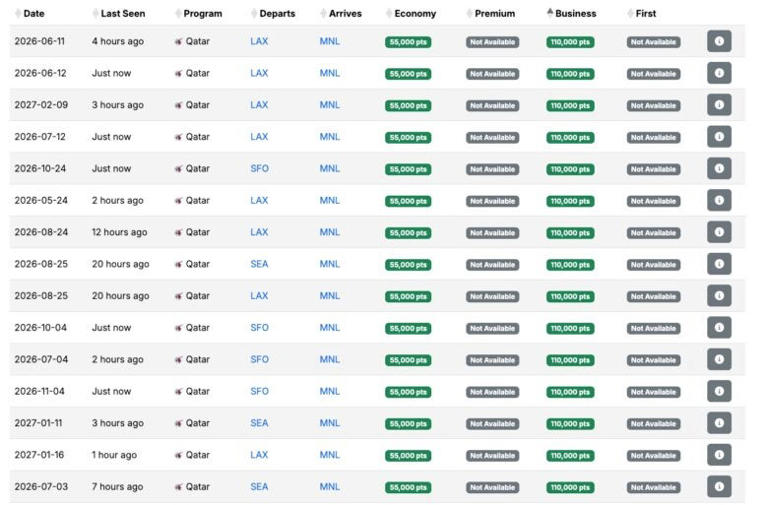Viewport: 768px width, 505px height.
Task: Click First Not Available badge for 2026-05-24
Action: tap(653, 201)
